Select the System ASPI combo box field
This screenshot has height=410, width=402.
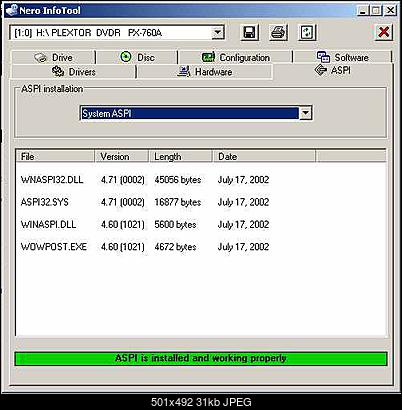[x=196, y=113]
